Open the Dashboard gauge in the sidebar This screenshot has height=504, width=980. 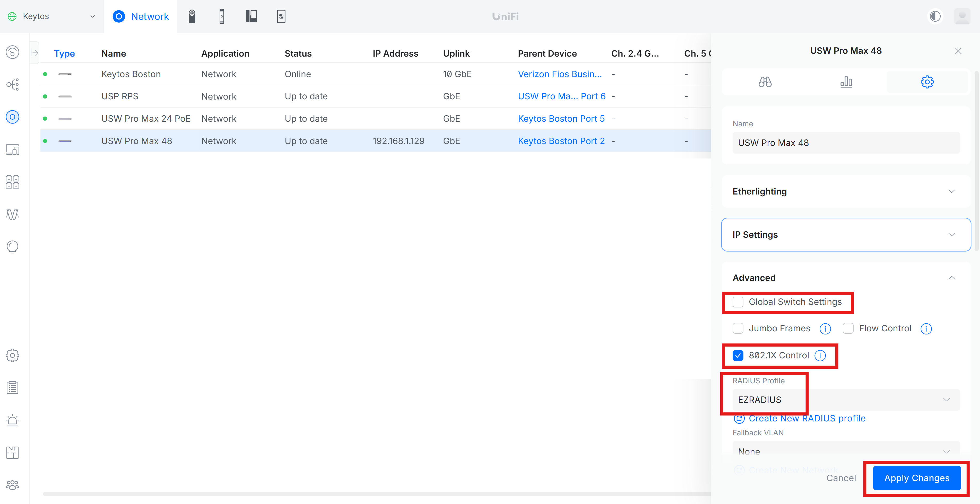(x=13, y=52)
